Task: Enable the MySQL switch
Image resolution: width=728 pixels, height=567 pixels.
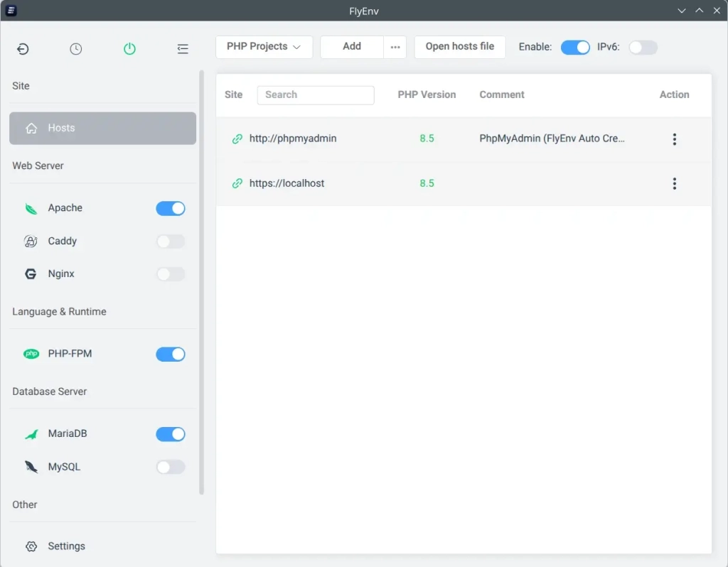Action: pyautogui.click(x=171, y=467)
